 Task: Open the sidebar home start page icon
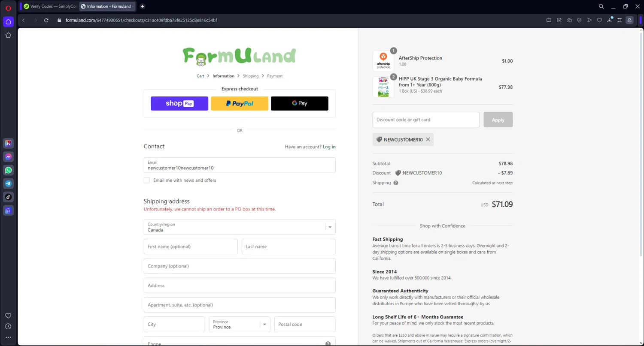coord(8,22)
